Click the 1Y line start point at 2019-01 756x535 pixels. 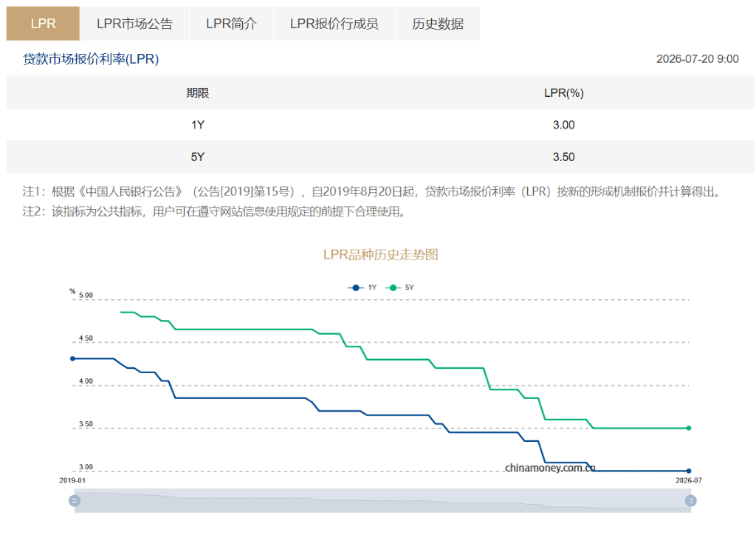pos(73,358)
